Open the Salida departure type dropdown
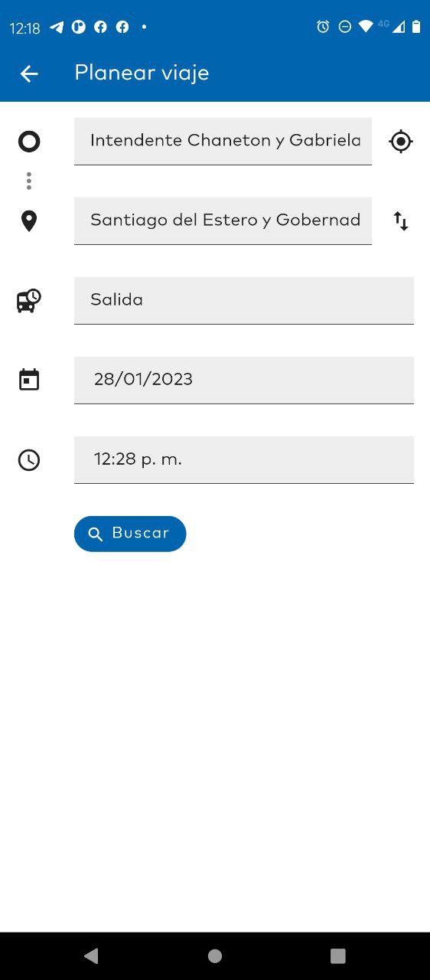The width and height of the screenshot is (430, 980). click(x=244, y=300)
